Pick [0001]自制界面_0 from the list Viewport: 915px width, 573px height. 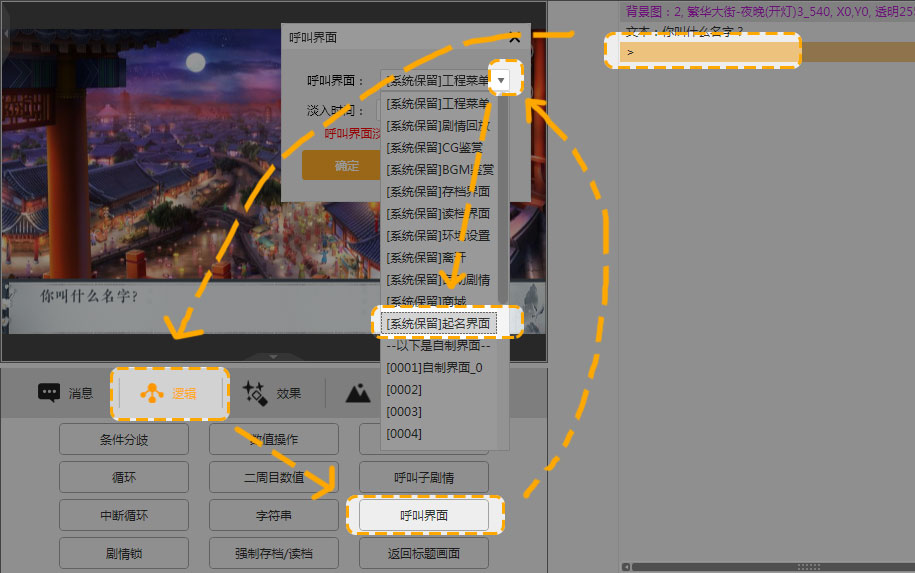click(436, 367)
